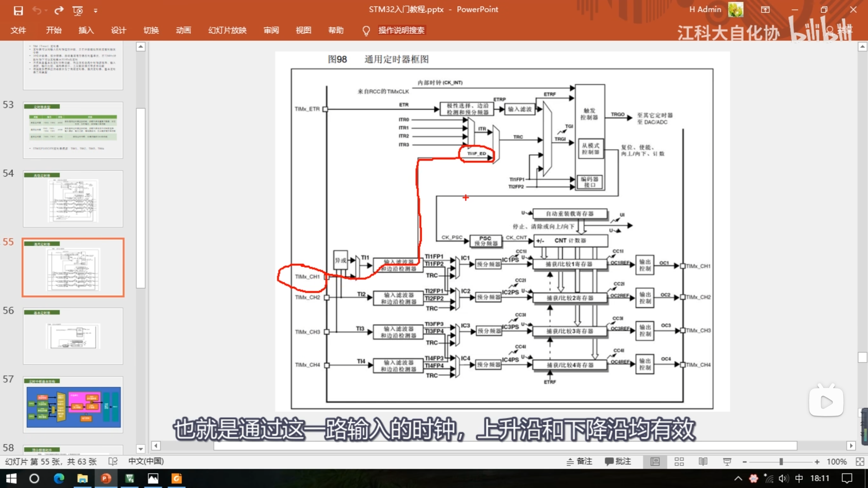Switch to Slide Sorter view icon
The height and width of the screenshot is (488, 868).
click(679, 461)
